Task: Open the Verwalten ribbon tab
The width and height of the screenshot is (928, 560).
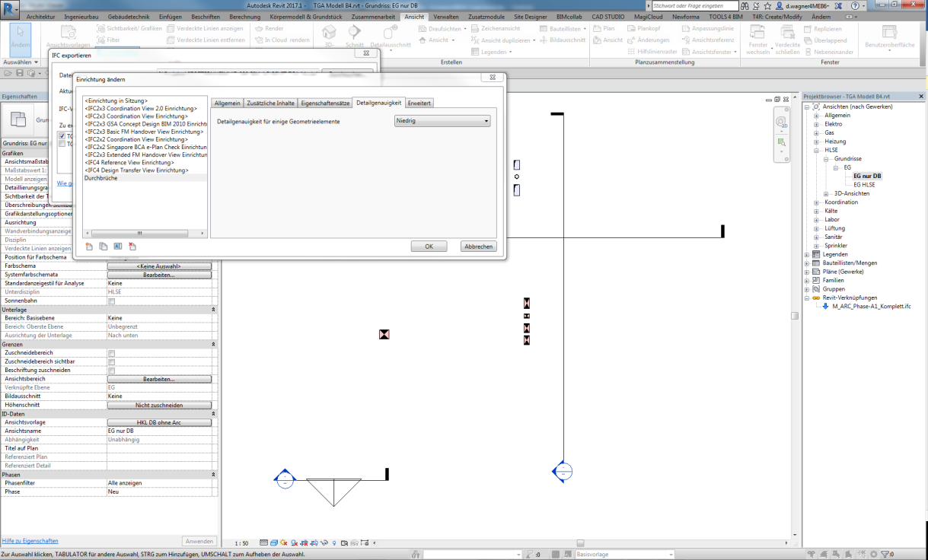Action: point(445,16)
